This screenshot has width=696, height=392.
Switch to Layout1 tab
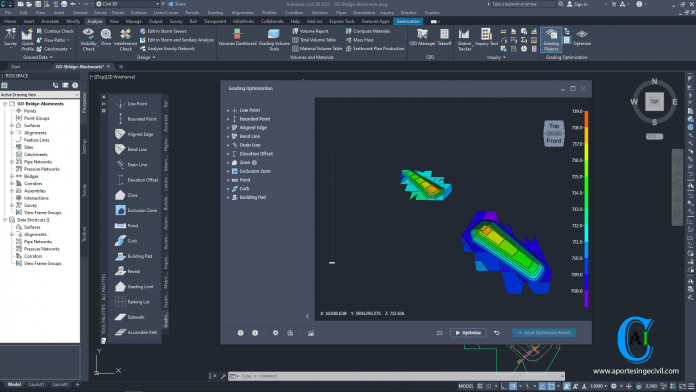[36, 384]
